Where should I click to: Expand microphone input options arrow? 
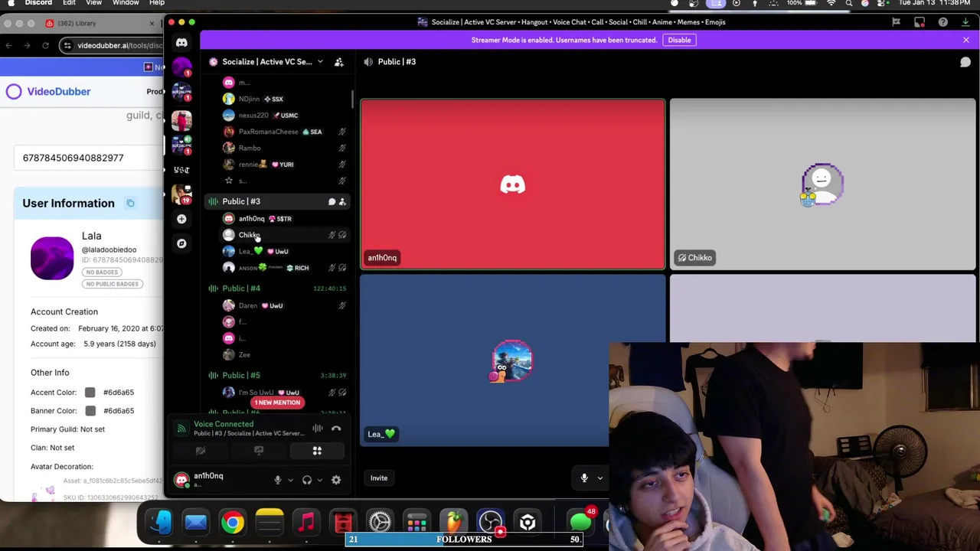point(290,481)
